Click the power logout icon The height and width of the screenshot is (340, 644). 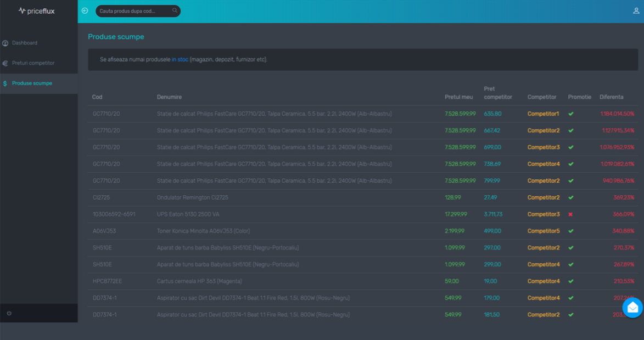click(9, 313)
